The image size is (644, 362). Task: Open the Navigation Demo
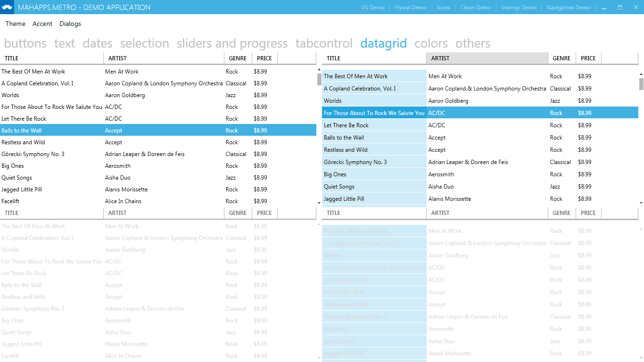[x=569, y=7]
